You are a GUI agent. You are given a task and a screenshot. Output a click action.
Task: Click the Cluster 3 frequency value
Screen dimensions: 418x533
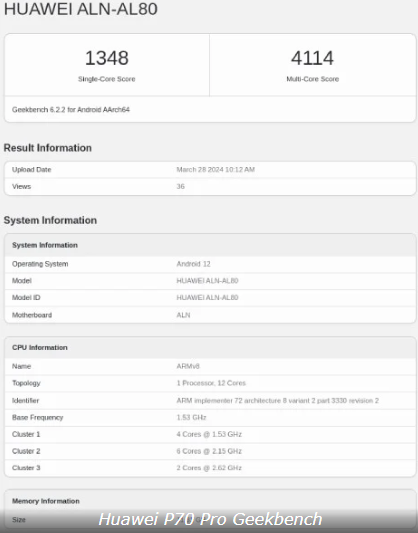tap(209, 468)
